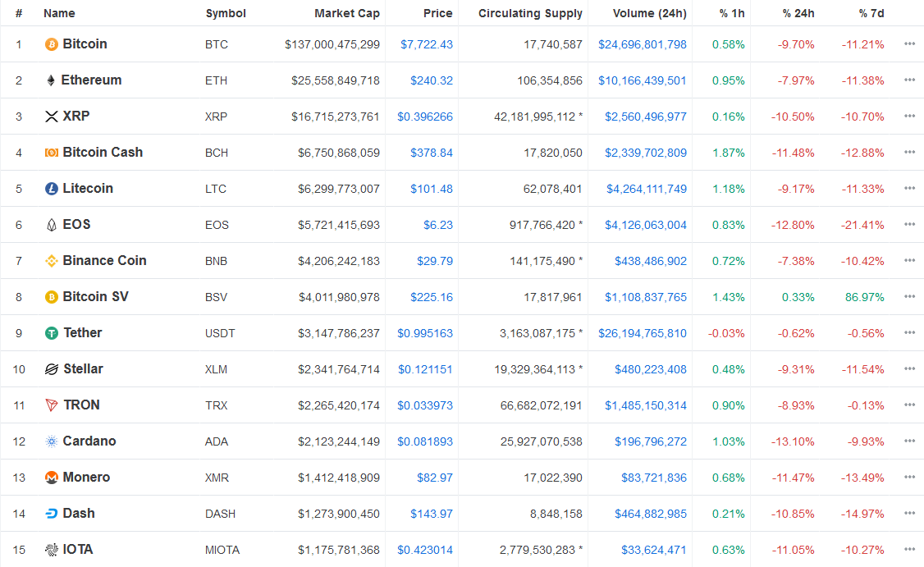This screenshot has height=567, width=924.
Task: Sort by the % 24h column header
Action: pos(798,13)
